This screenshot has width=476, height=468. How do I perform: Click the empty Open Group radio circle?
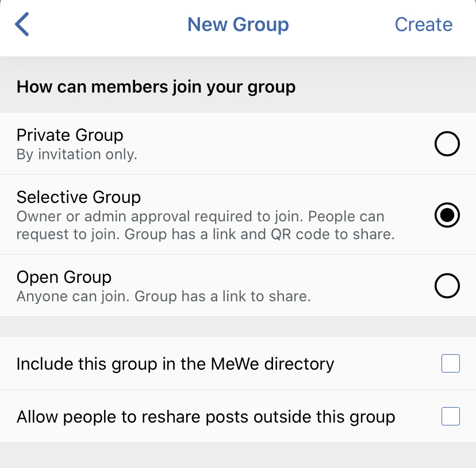click(447, 286)
